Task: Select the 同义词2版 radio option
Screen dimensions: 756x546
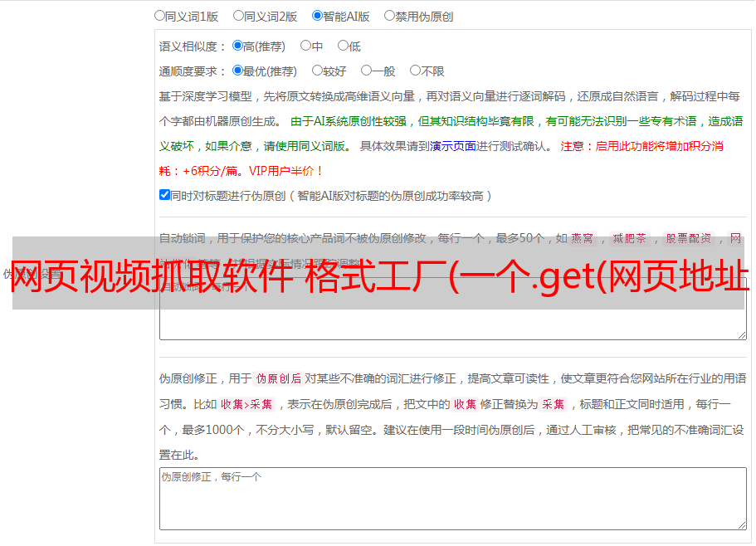Action: point(238,16)
